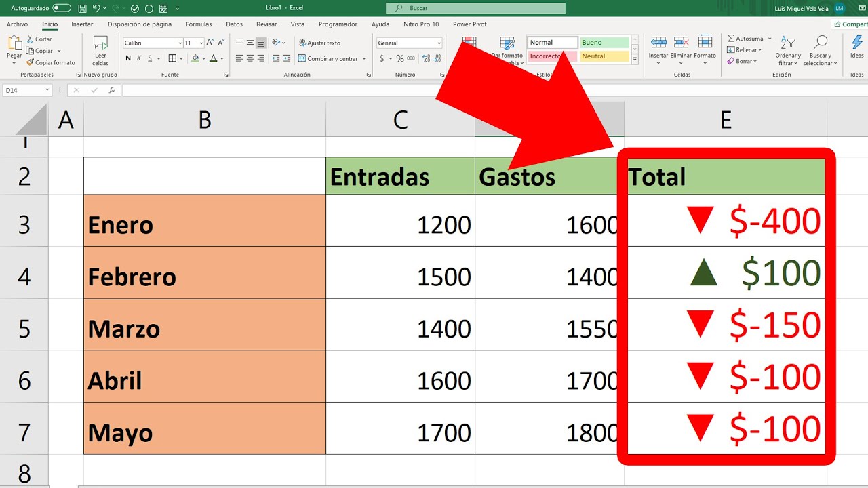Open the font color dropdown arrow
This screenshot has height=488, width=868.
point(222,58)
